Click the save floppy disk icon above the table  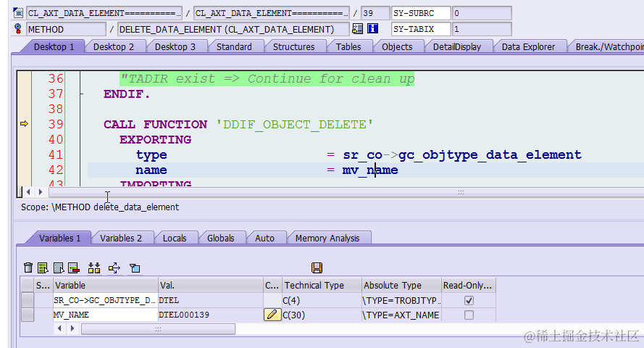pyautogui.click(x=317, y=268)
